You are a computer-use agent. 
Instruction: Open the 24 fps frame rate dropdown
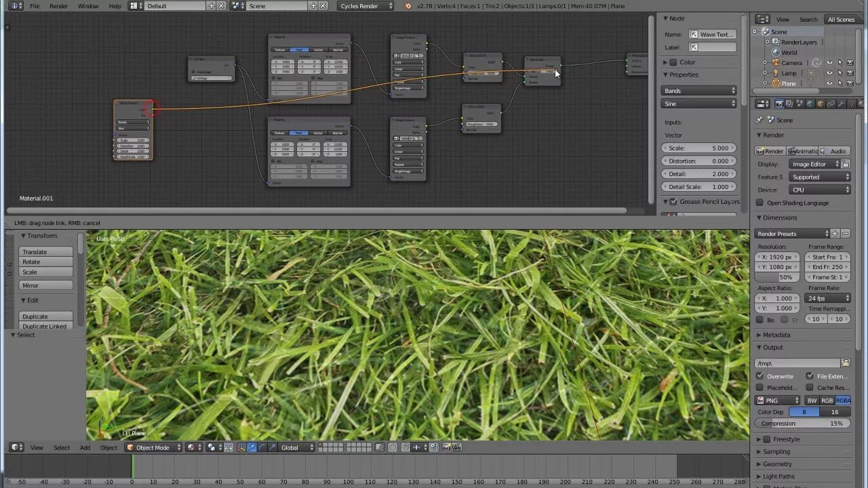828,298
